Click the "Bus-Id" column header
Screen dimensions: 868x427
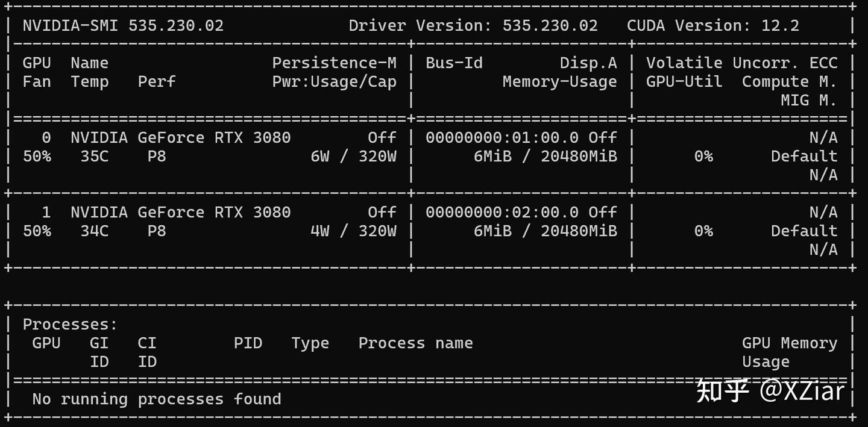tap(454, 63)
